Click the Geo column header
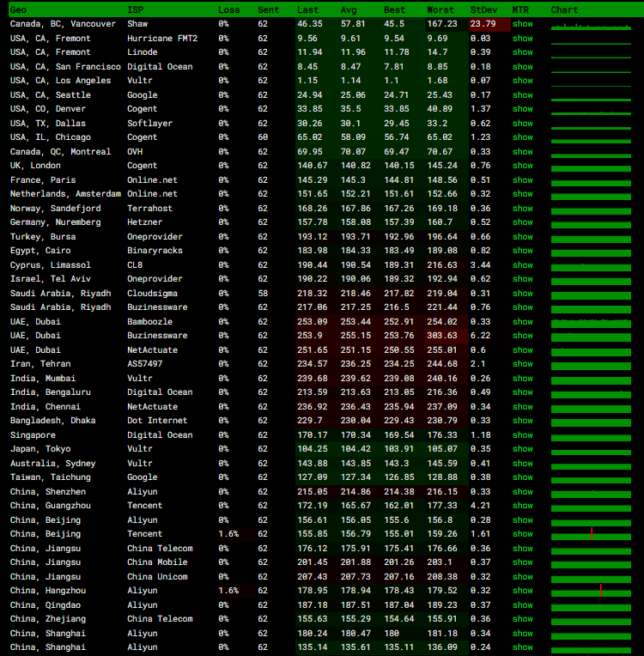The height and width of the screenshot is (656, 644). coord(18,10)
